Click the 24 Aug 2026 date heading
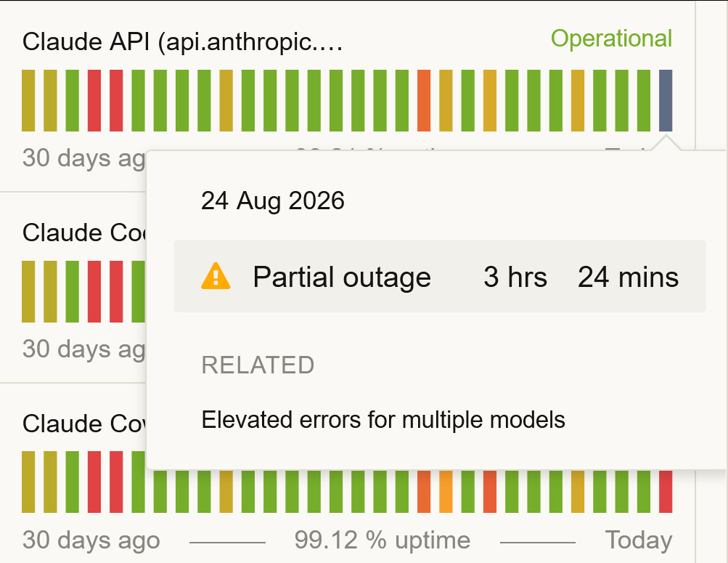The image size is (728, 563). (x=272, y=201)
